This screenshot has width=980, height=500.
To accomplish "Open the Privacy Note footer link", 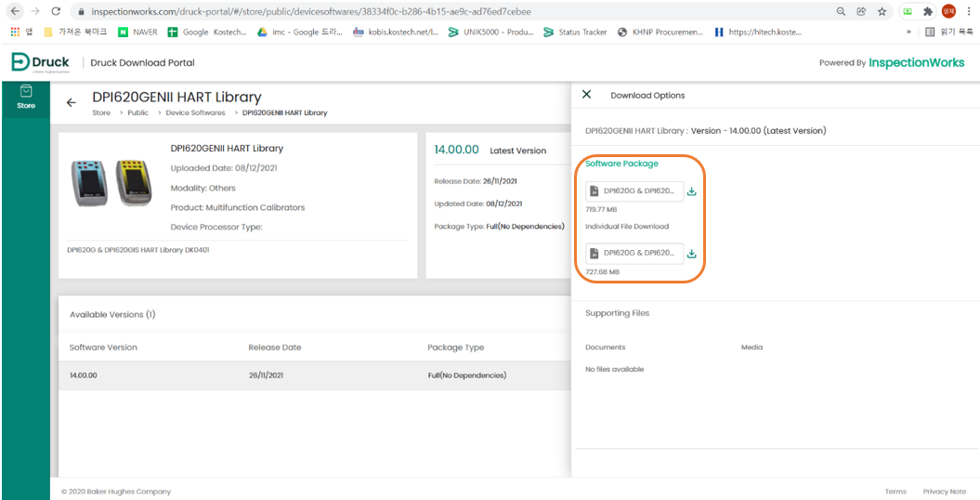I will point(944,492).
